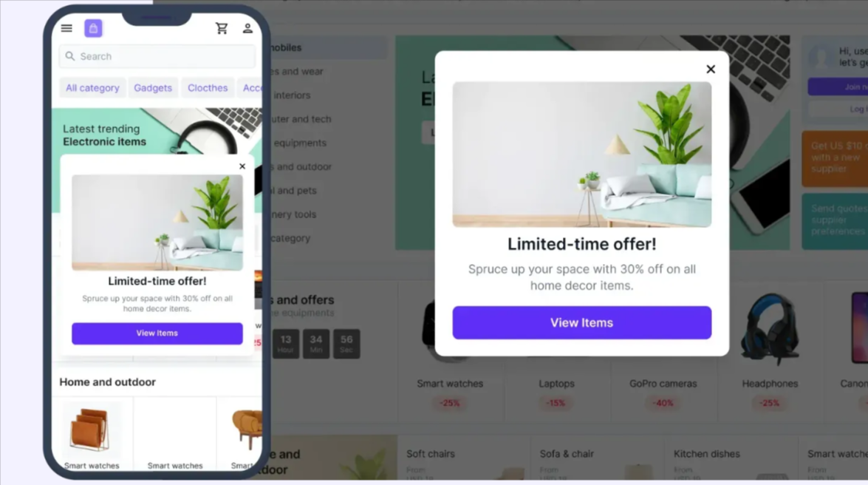Image resolution: width=868 pixels, height=485 pixels.
Task: Select the Gadgets category chip
Action: [153, 87]
